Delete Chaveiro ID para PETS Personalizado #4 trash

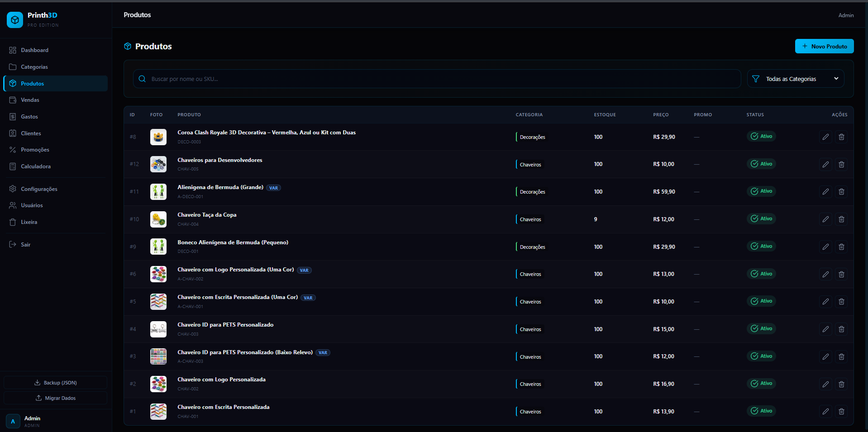(841, 329)
